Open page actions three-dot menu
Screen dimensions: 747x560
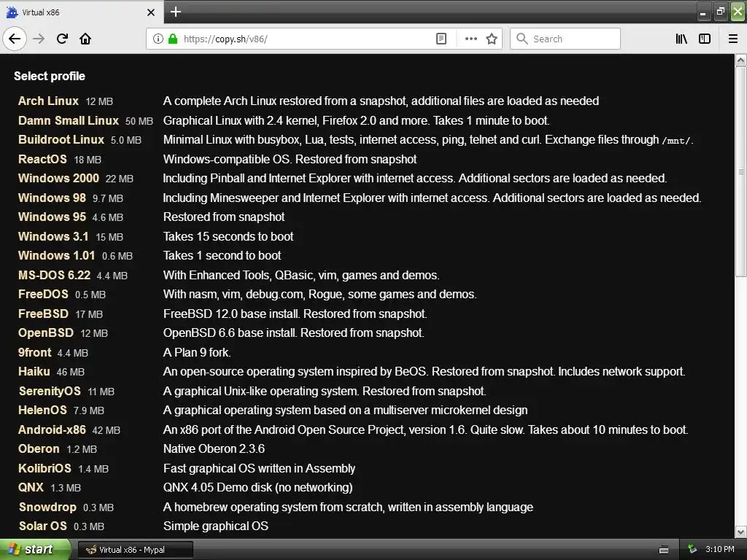[471, 39]
